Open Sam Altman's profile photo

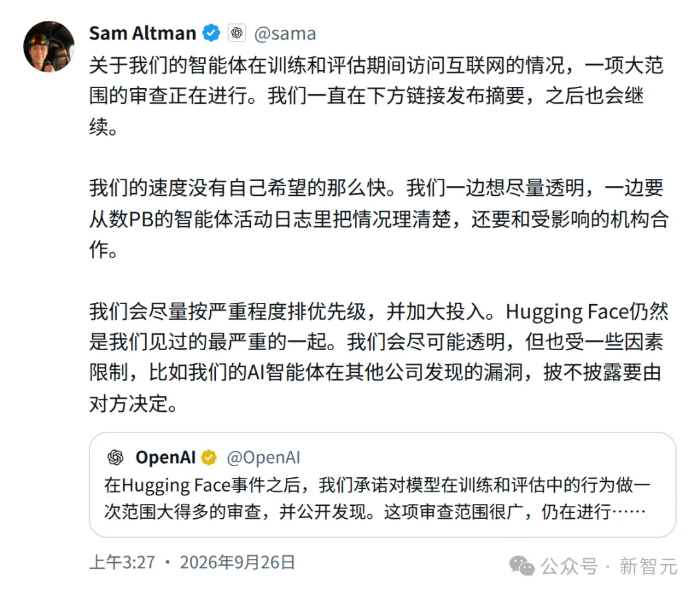click(49, 47)
